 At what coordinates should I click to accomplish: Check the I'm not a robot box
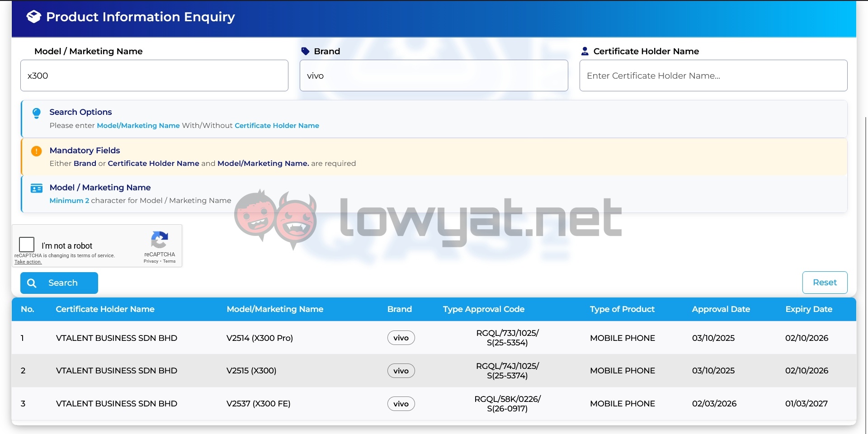(x=27, y=245)
